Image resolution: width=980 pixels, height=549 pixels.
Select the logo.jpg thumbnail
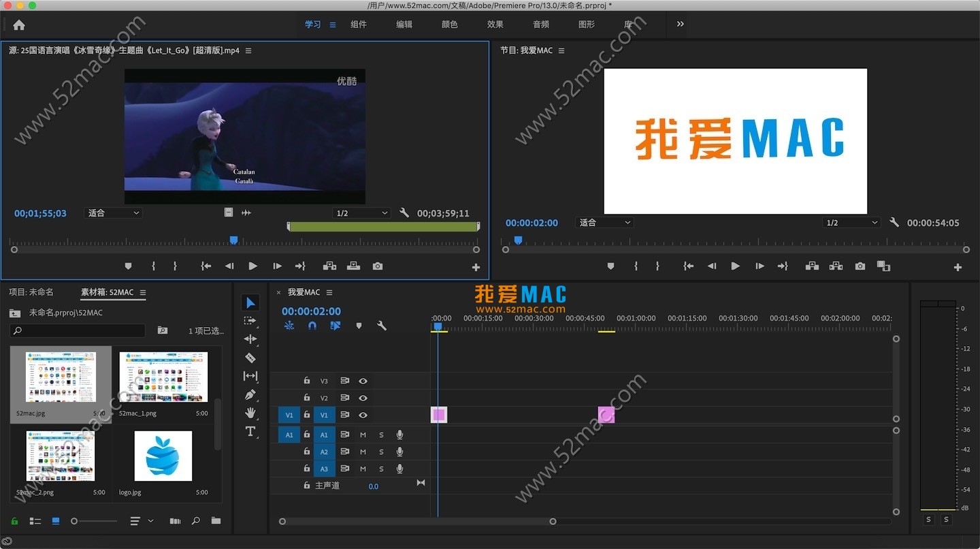[163, 456]
